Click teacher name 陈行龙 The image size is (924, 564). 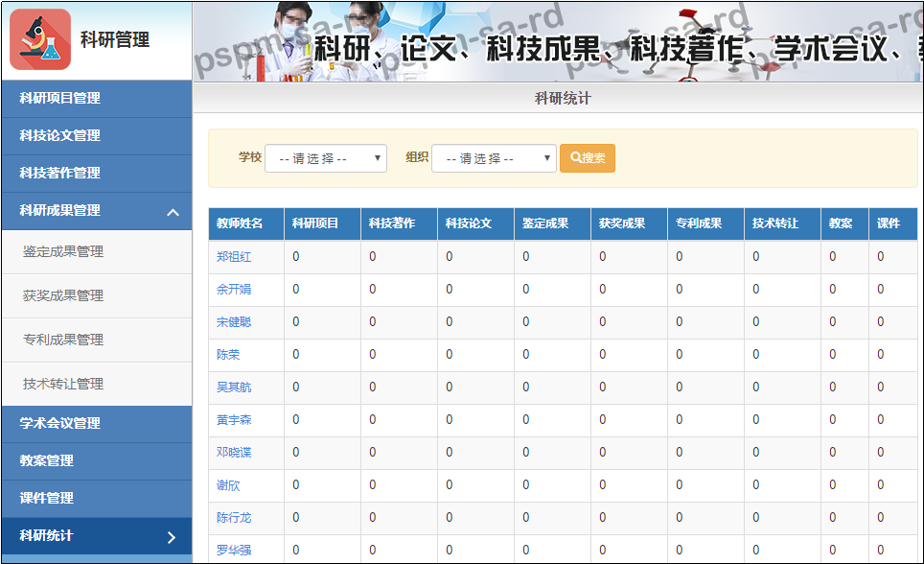(234, 518)
